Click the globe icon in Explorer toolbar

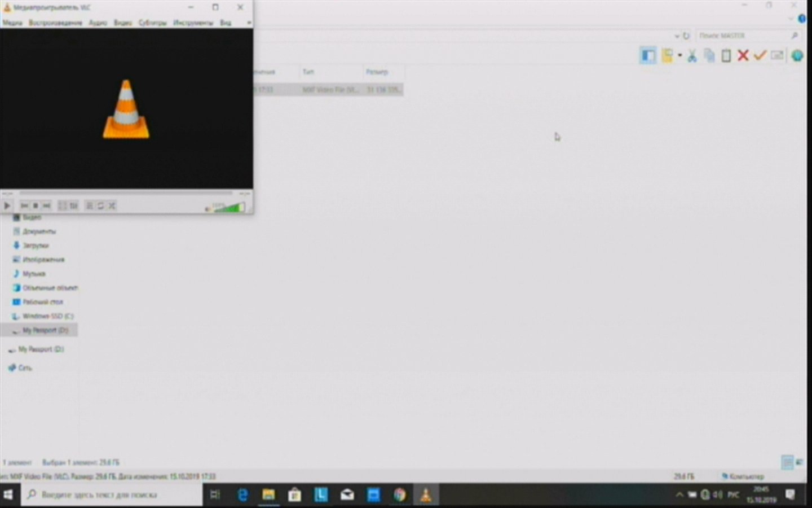click(x=797, y=55)
